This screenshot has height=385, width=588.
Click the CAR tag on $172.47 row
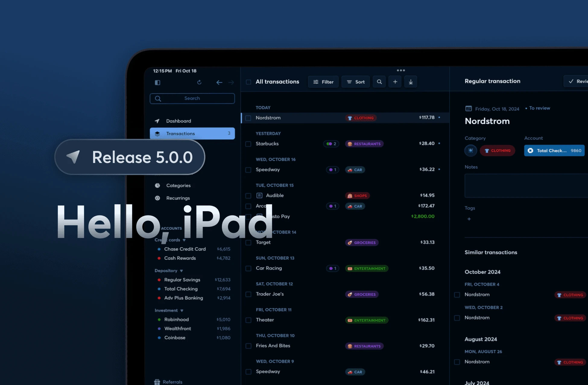click(355, 206)
